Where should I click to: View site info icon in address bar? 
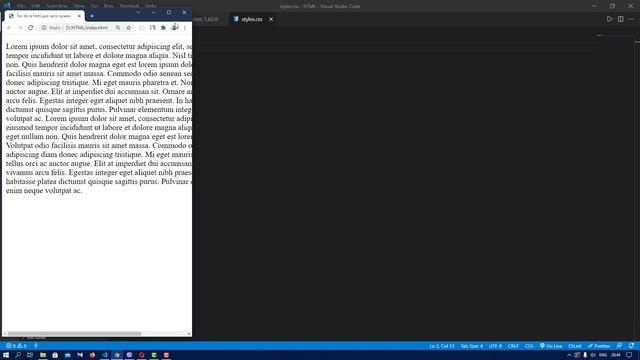pyautogui.click(x=44, y=28)
